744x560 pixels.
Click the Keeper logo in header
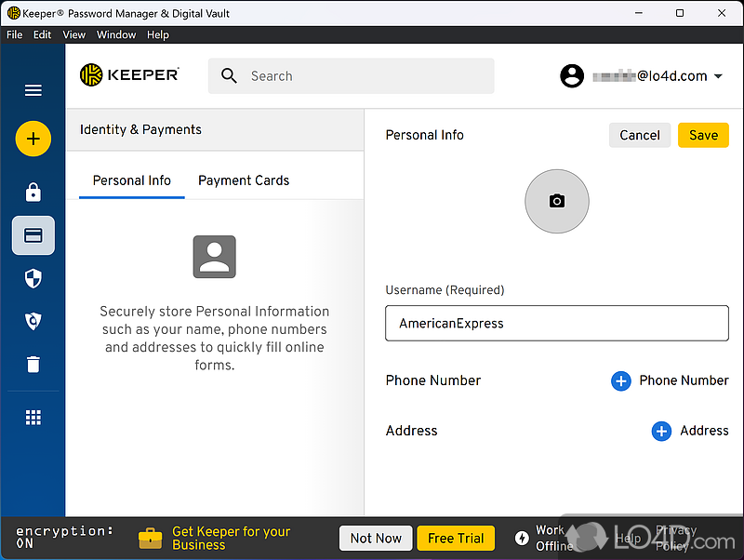point(129,75)
